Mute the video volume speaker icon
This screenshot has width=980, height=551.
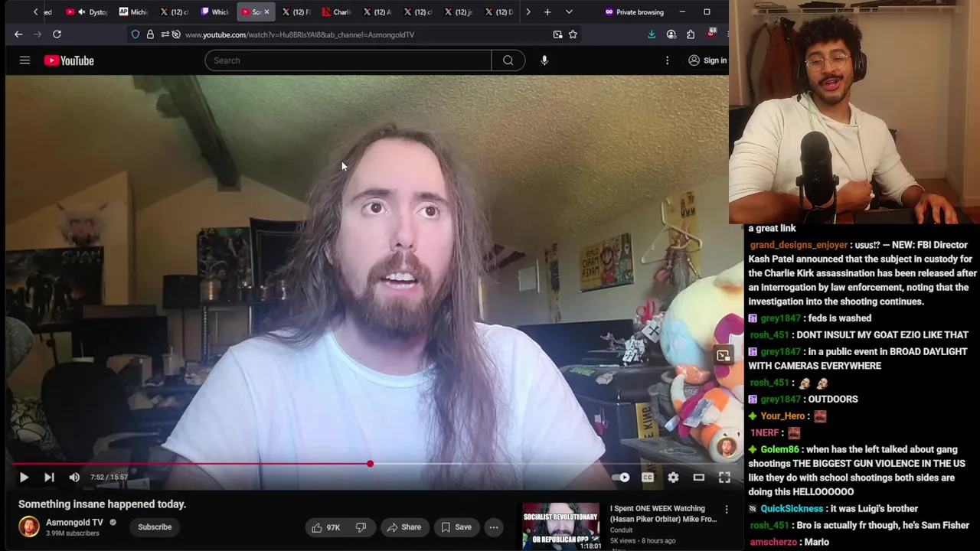pyautogui.click(x=74, y=478)
